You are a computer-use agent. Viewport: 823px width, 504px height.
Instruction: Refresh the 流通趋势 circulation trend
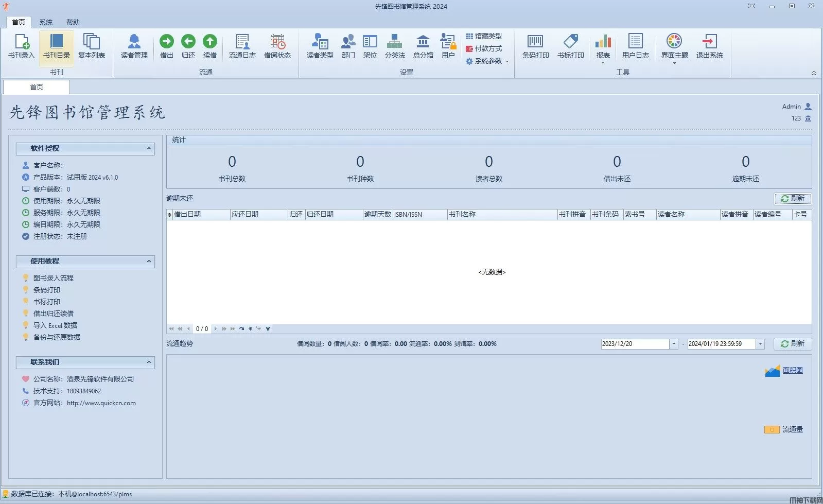coord(793,344)
